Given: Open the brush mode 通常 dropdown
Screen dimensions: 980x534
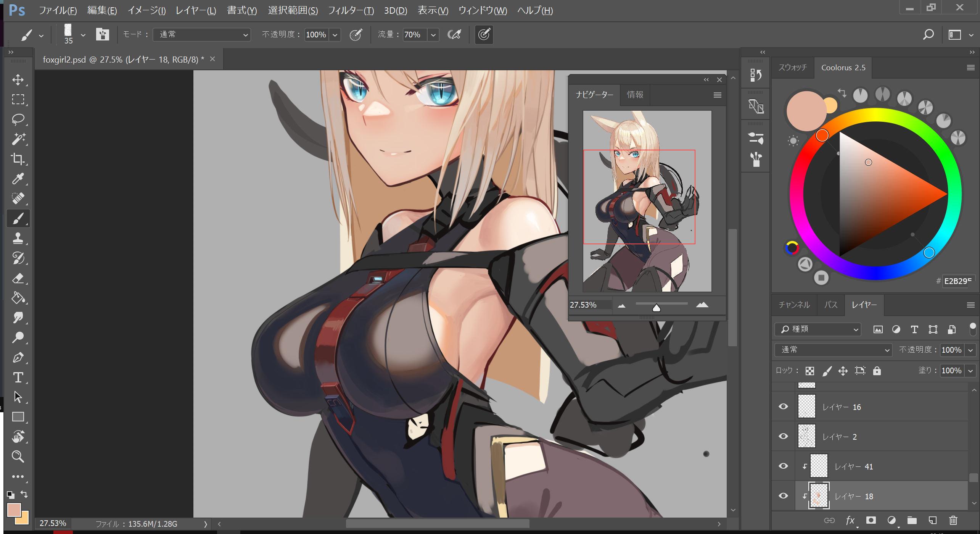Looking at the screenshot, I should pos(202,35).
